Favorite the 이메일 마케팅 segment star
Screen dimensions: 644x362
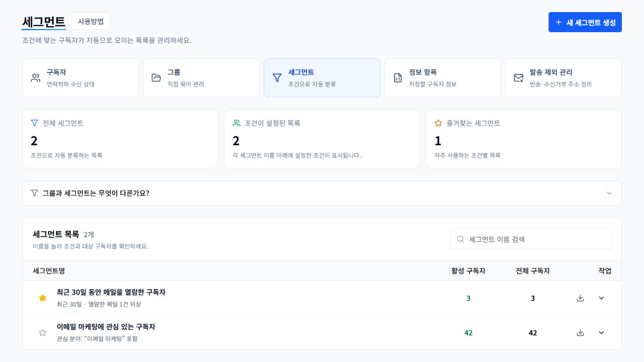tap(43, 332)
